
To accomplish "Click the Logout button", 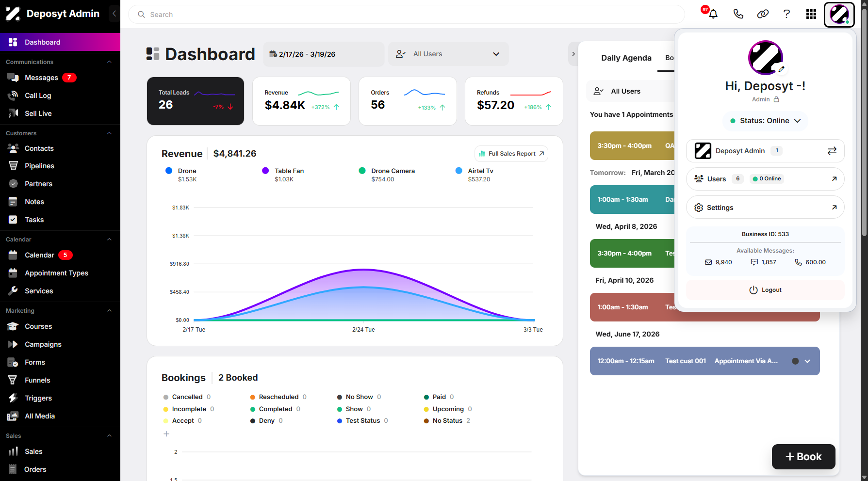I will (765, 290).
